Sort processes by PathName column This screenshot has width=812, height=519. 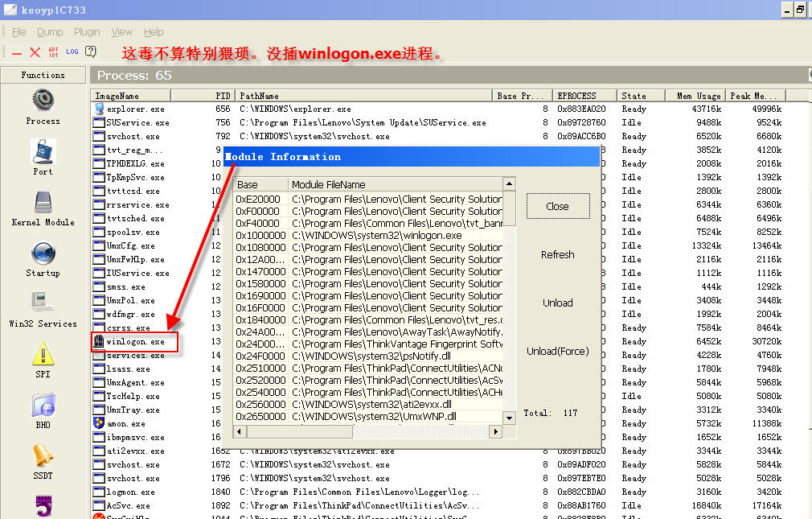tap(363, 96)
